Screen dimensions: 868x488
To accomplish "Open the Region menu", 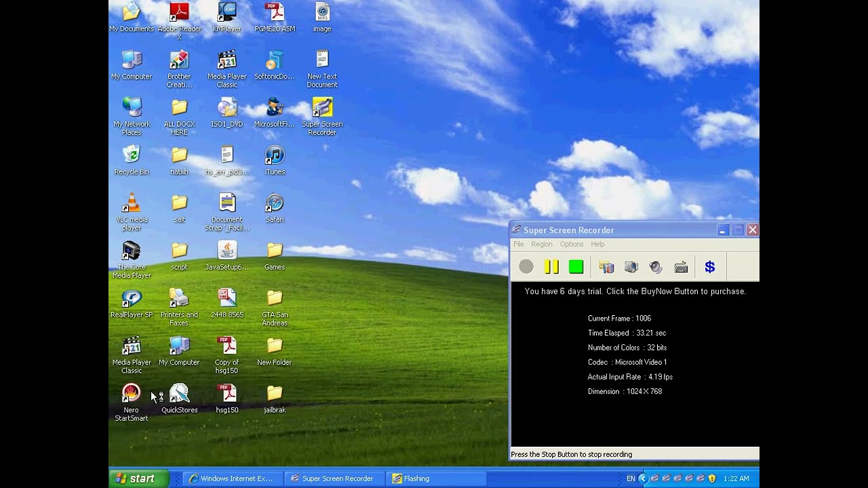I will pyautogui.click(x=542, y=244).
